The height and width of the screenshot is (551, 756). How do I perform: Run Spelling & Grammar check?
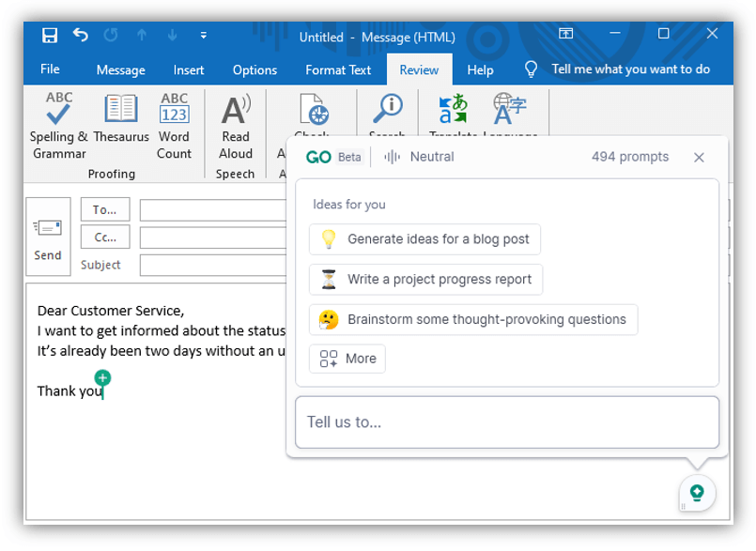[x=59, y=126]
